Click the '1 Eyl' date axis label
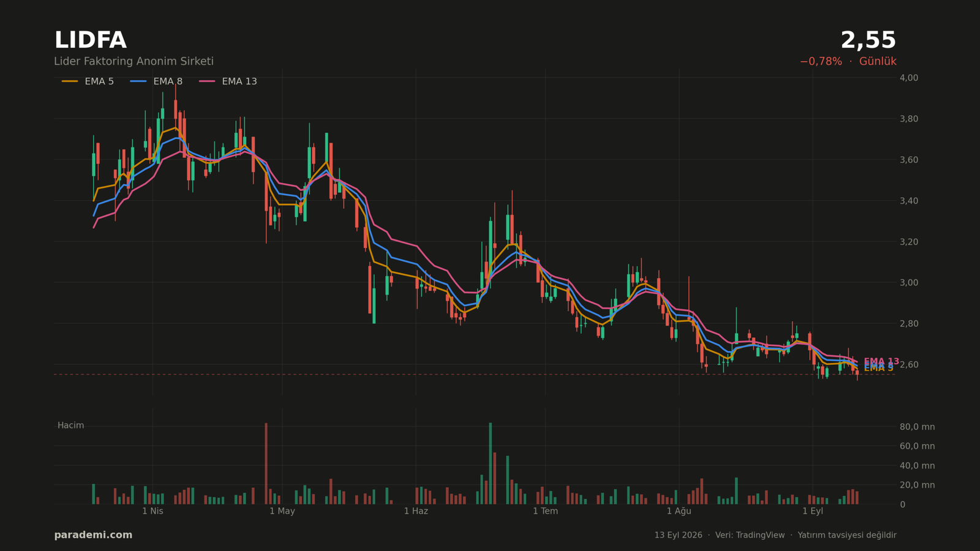Viewport: 980px width, 551px height. [x=813, y=511]
